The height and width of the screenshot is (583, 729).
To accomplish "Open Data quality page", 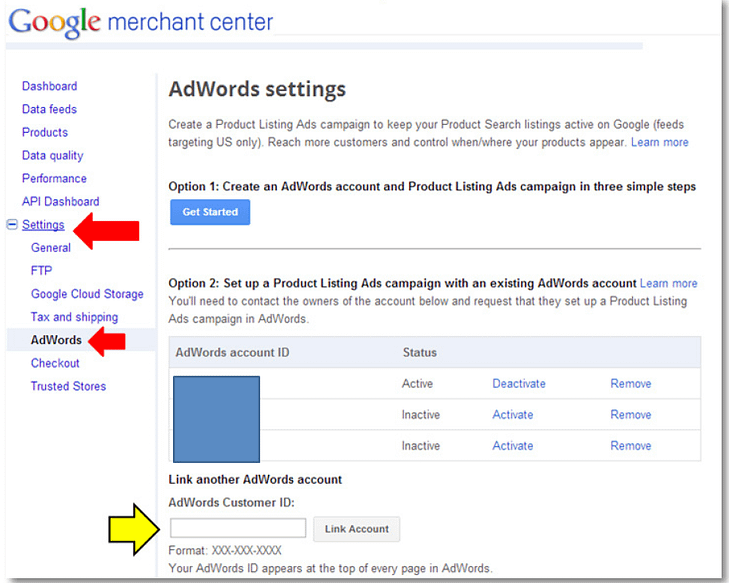I will 53,156.
